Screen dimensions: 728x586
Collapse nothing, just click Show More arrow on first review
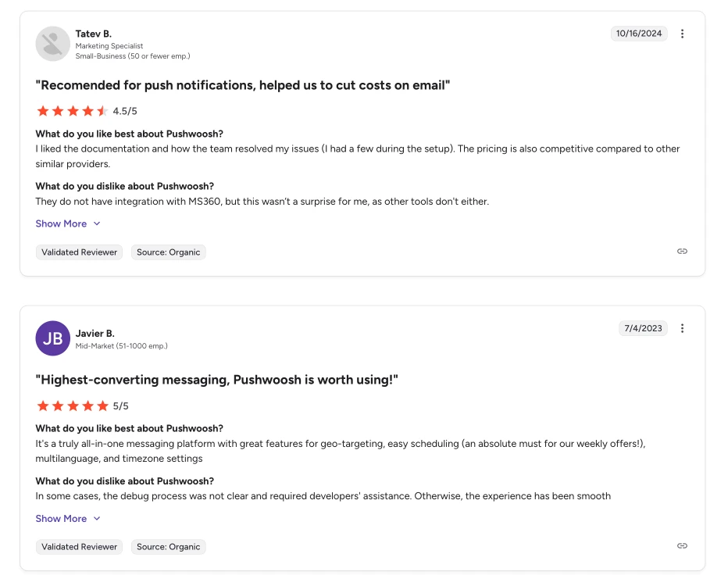point(97,223)
